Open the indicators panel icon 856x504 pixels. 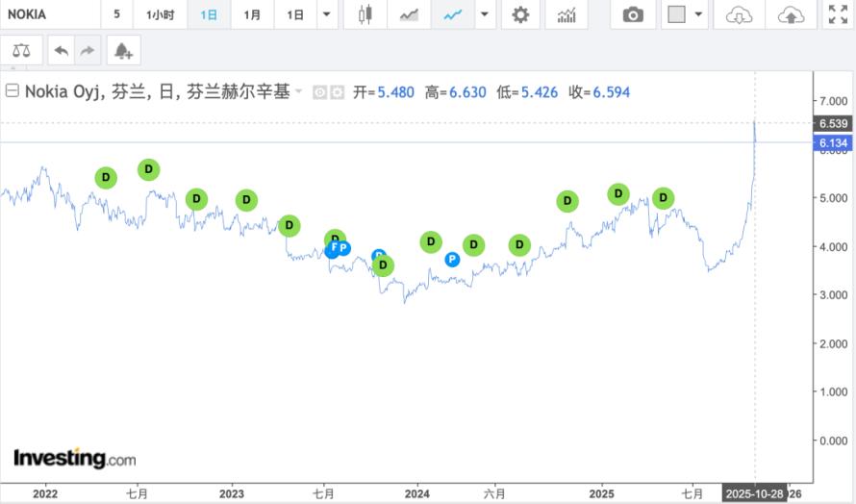point(566,14)
